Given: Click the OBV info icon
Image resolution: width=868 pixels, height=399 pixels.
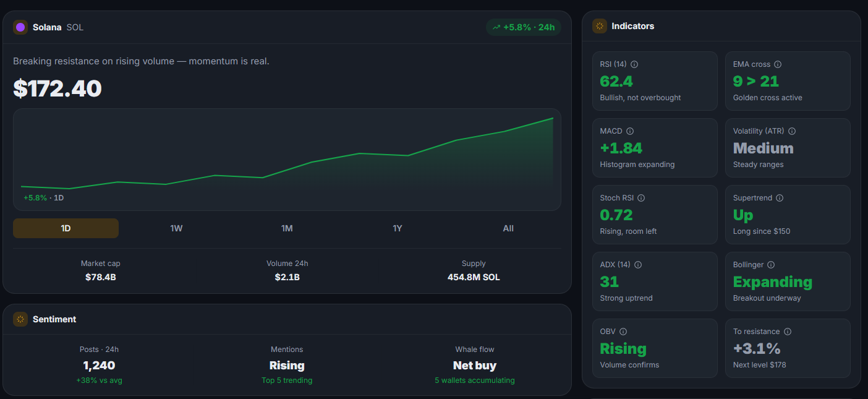Looking at the screenshot, I should 623,332.
